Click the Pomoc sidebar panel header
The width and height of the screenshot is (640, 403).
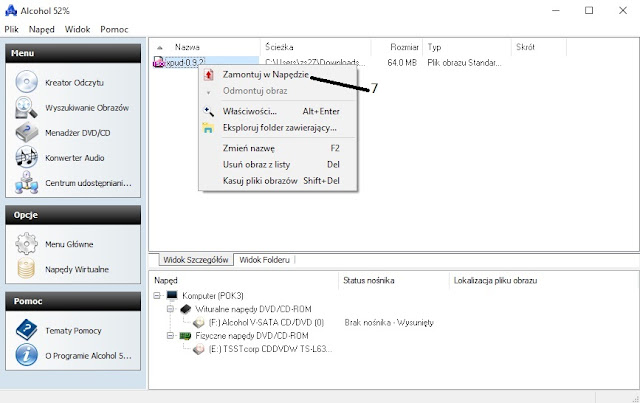(x=73, y=301)
